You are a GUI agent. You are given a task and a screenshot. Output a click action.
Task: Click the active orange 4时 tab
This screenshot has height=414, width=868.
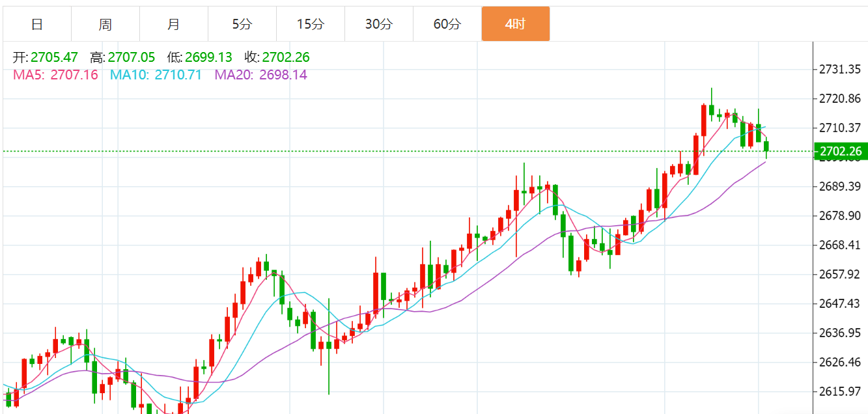coord(516,24)
